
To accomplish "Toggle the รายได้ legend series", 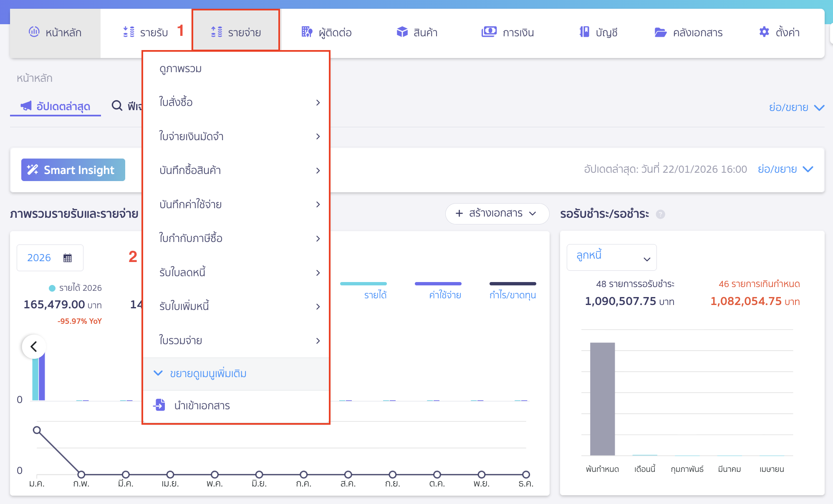I will pyautogui.click(x=375, y=295).
